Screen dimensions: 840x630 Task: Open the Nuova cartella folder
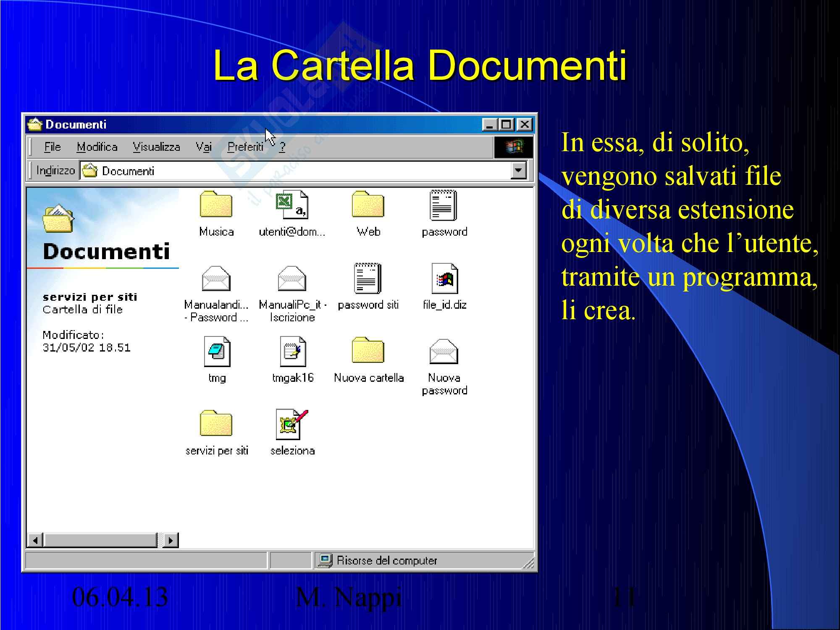[368, 351]
